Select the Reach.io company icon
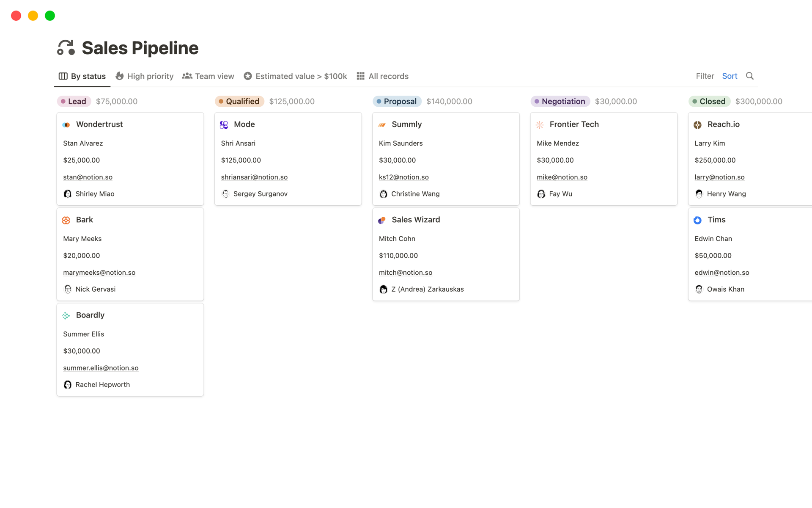The width and height of the screenshot is (812, 508). pos(698,124)
